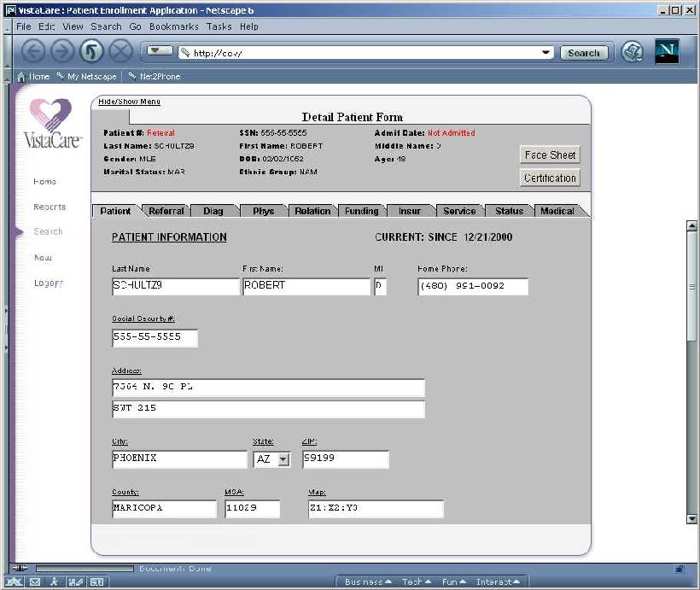Open the Insur tab
700x590 pixels.
click(x=410, y=211)
